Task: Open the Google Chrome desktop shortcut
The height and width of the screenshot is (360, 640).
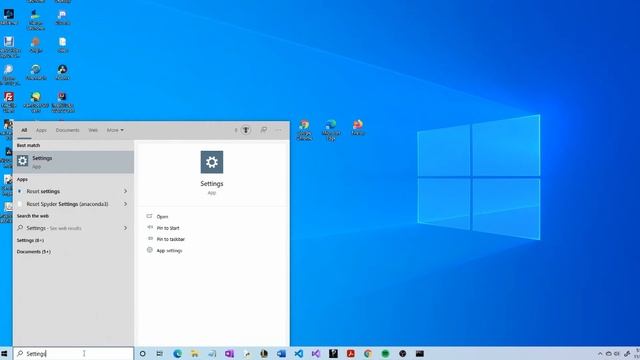Action: tap(304, 130)
